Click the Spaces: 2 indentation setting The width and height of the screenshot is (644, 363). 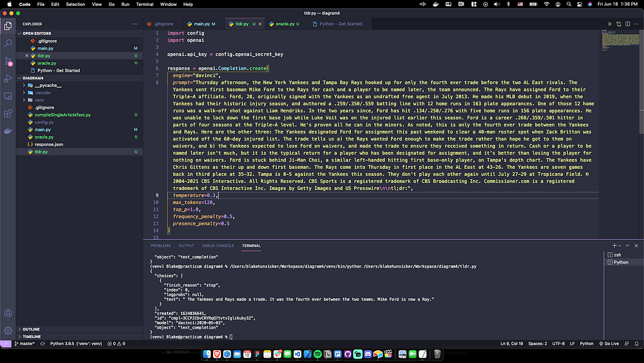click(538, 344)
